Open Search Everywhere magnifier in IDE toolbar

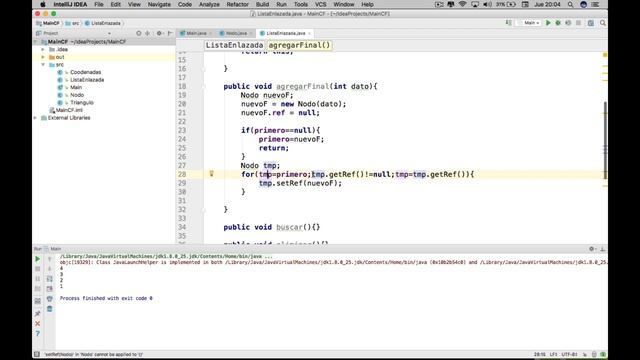(603, 23)
